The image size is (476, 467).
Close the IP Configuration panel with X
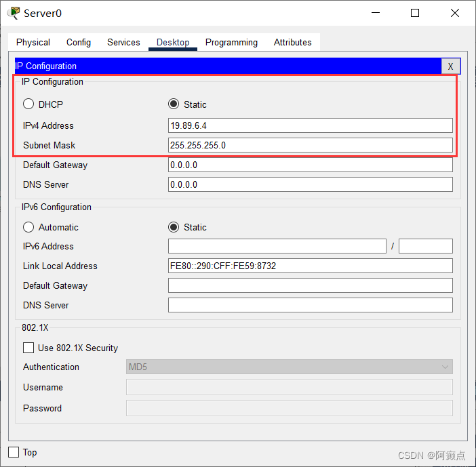(x=450, y=66)
